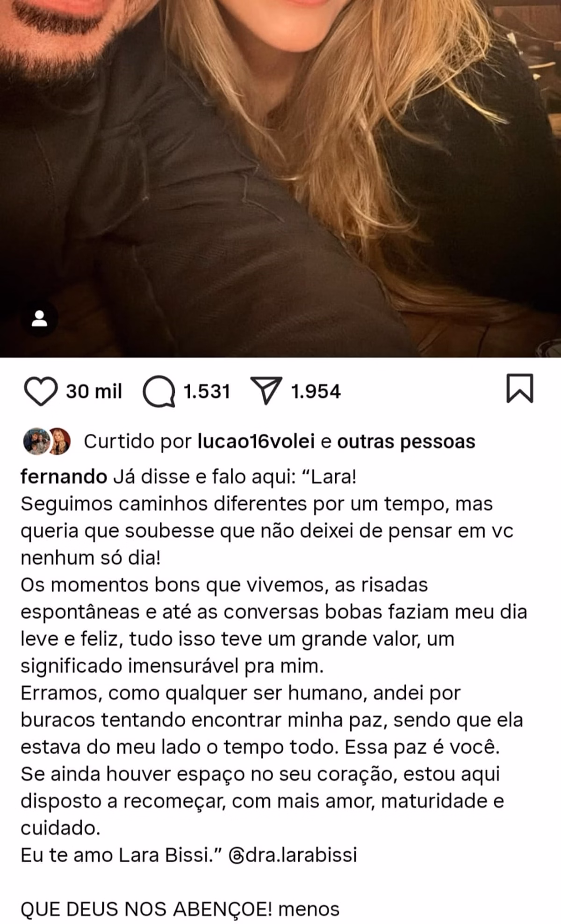
Task: View outras pessoas who liked the post
Action: click(406, 441)
